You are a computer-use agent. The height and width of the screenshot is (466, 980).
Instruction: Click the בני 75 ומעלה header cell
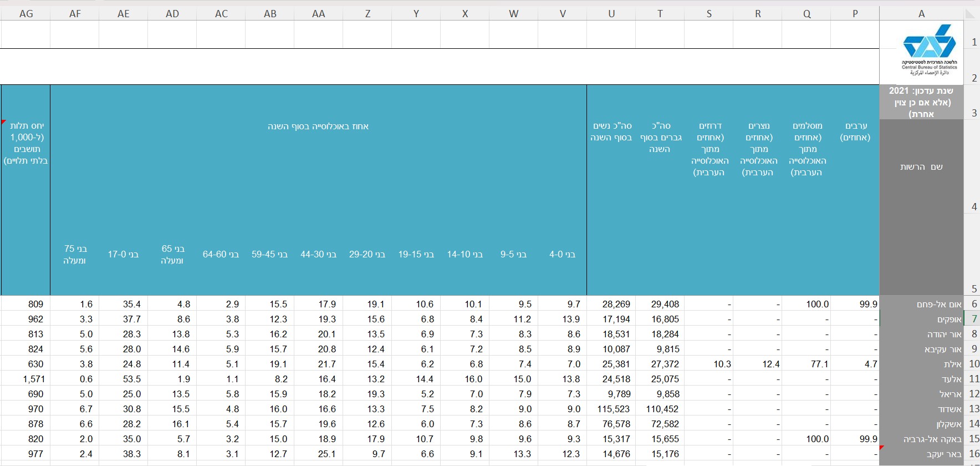click(75, 255)
